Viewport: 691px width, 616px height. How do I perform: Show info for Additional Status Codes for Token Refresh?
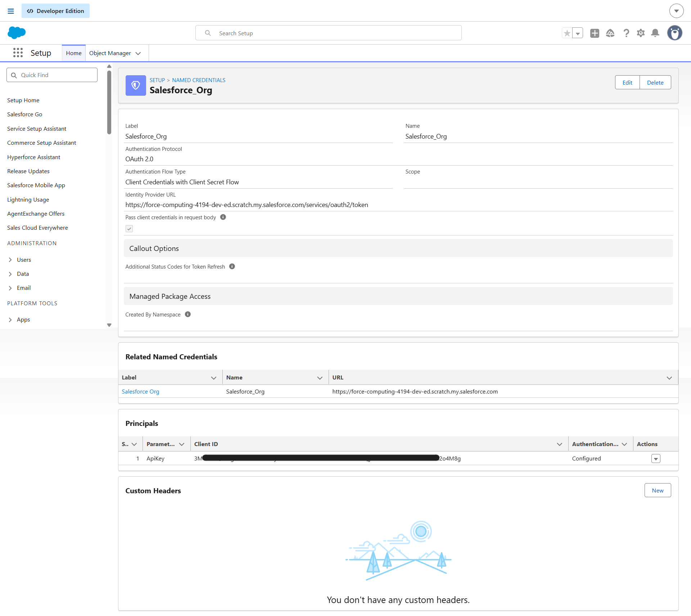(x=232, y=266)
